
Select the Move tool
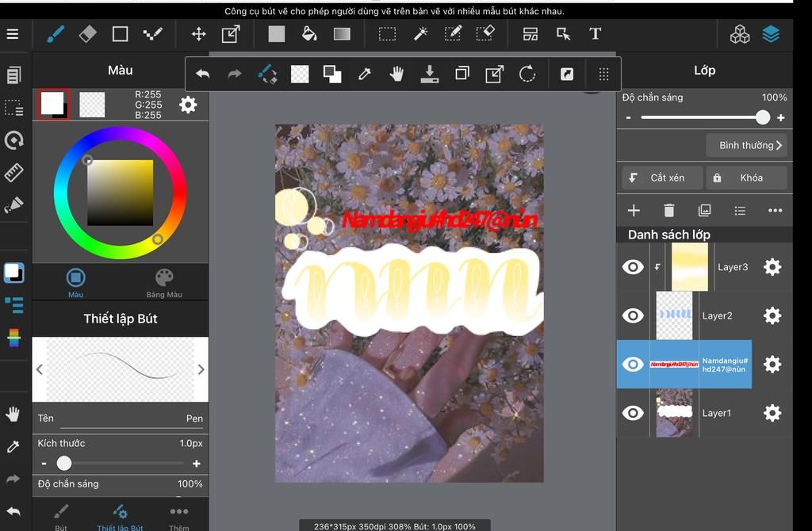pos(199,34)
